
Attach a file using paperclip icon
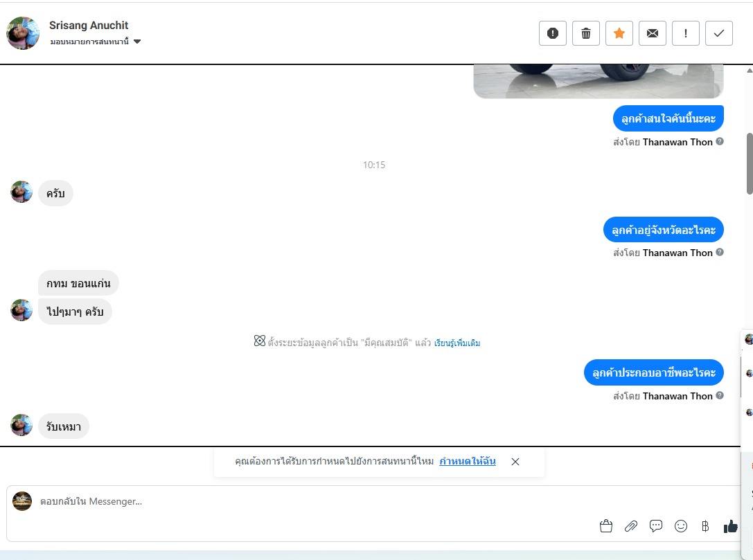(631, 526)
